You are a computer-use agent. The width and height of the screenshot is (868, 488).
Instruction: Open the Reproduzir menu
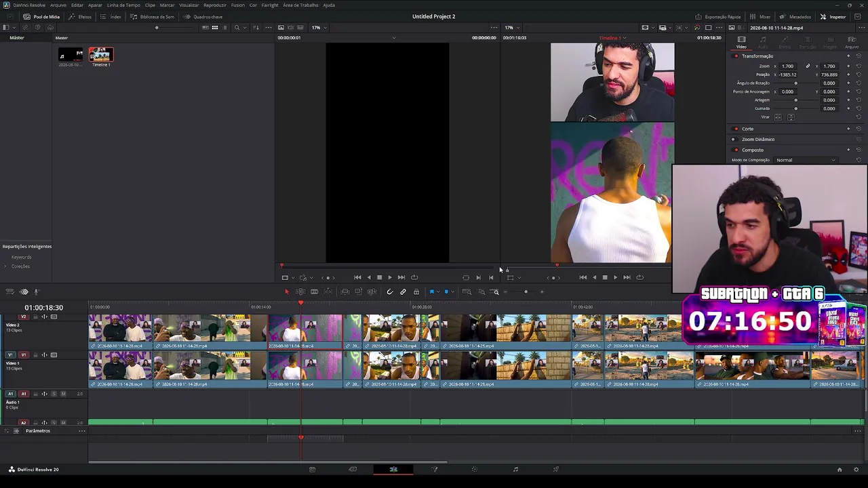click(x=215, y=5)
